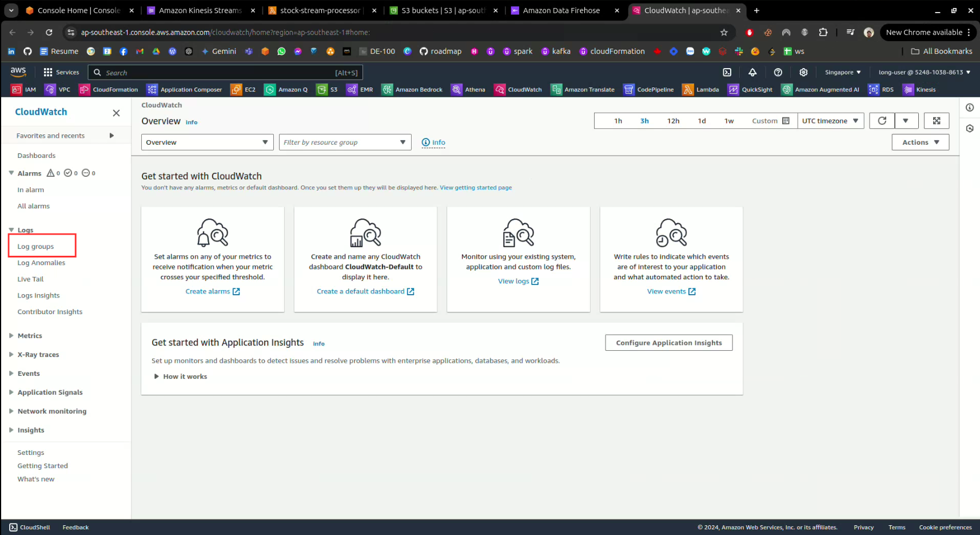The image size is (980, 535).
Task: Select the 12h time range option
Action: pyautogui.click(x=673, y=121)
